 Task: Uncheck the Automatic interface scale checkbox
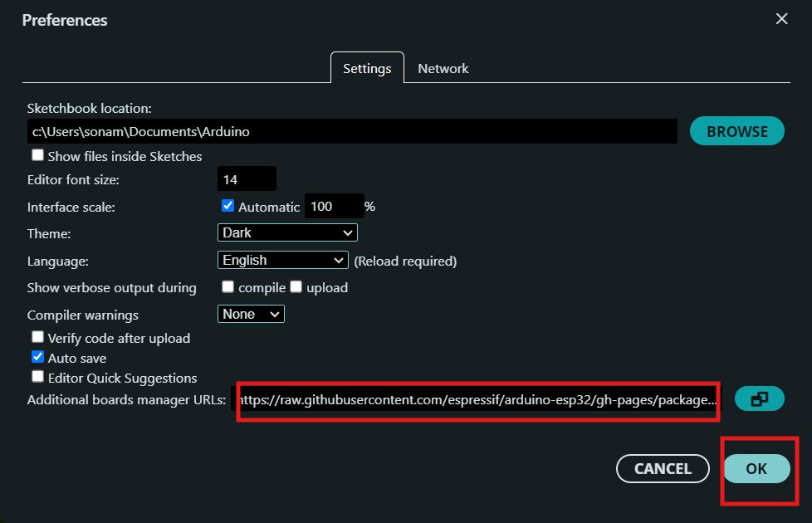227,206
